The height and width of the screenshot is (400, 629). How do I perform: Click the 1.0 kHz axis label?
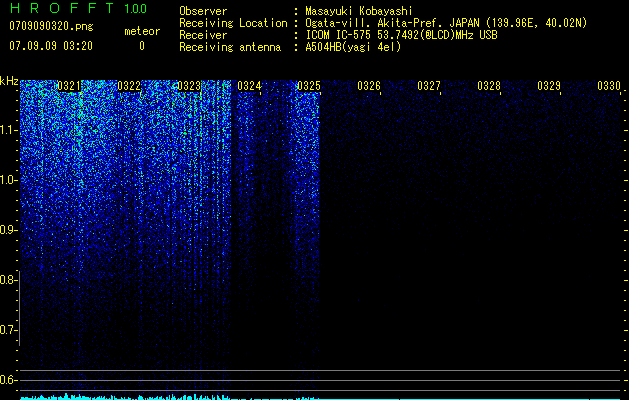point(9,180)
